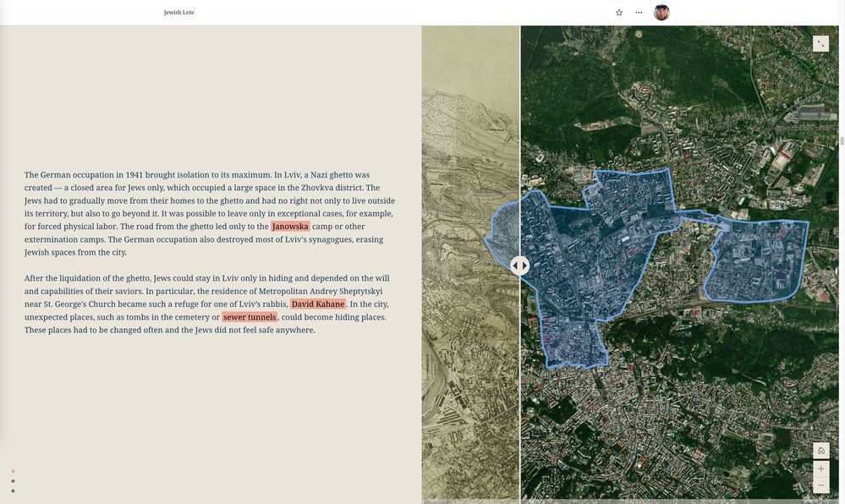Select the second navigation dot
Screen dimensions: 845x504
pyautogui.click(x=12, y=479)
